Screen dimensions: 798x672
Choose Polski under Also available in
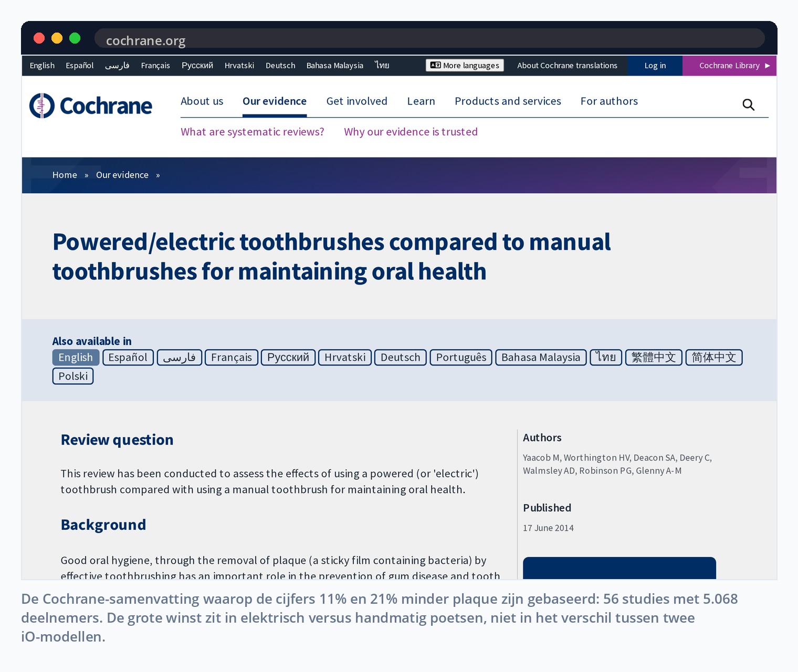pyautogui.click(x=73, y=376)
